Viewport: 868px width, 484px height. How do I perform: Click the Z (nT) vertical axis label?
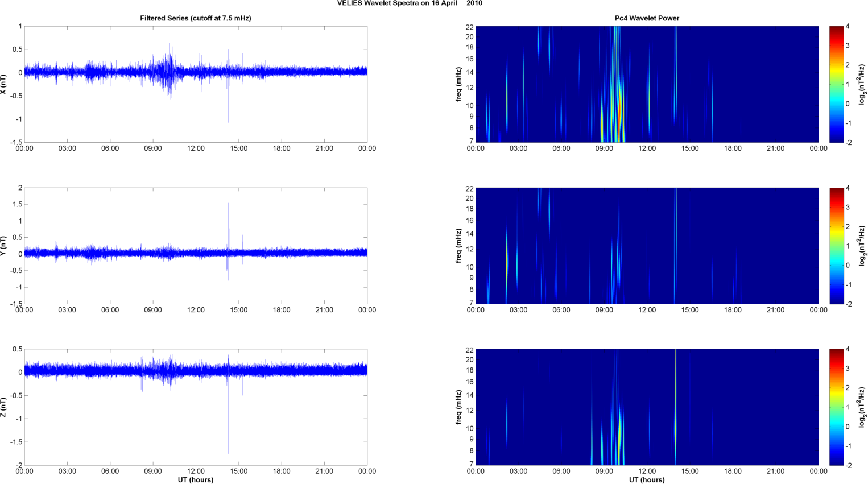3,407
